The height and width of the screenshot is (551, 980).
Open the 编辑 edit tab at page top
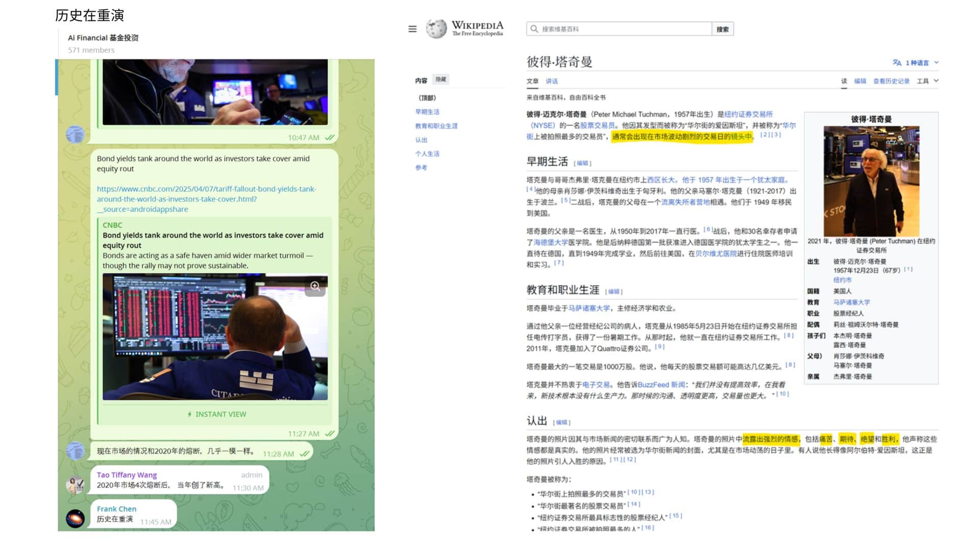tap(860, 81)
